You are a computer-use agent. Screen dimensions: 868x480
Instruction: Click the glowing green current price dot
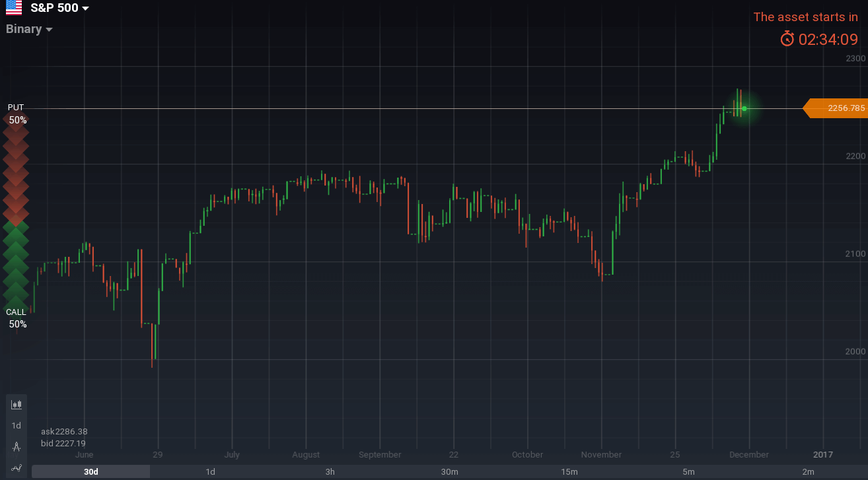click(744, 108)
